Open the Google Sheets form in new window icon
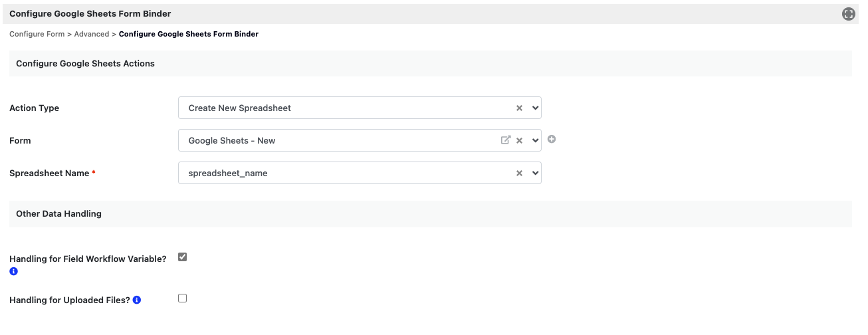 pyautogui.click(x=506, y=140)
